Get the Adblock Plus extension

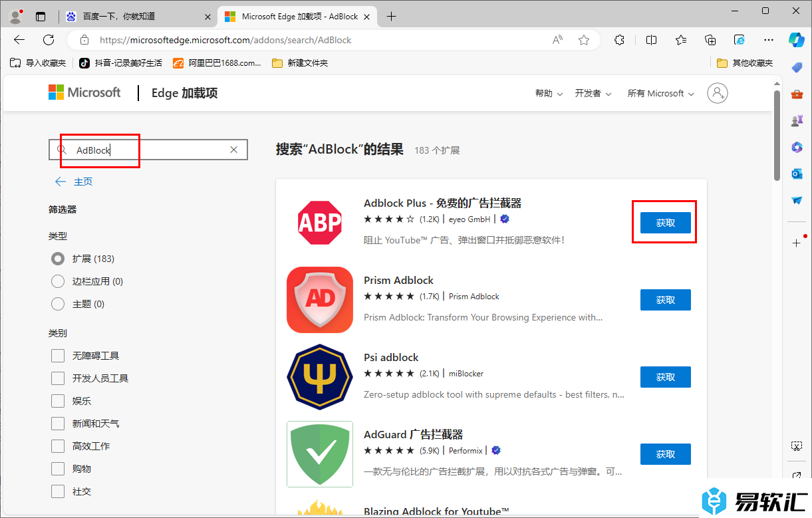click(666, 223)
